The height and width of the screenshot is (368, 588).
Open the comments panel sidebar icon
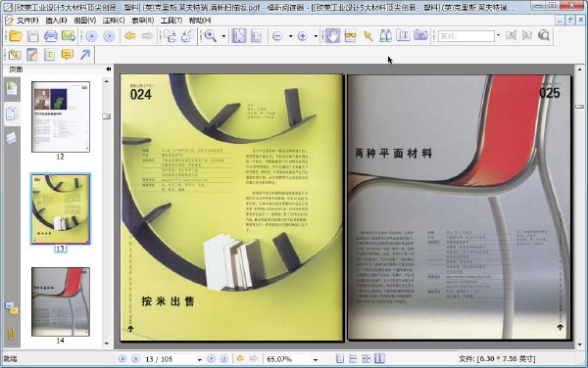tap(12, 309)
